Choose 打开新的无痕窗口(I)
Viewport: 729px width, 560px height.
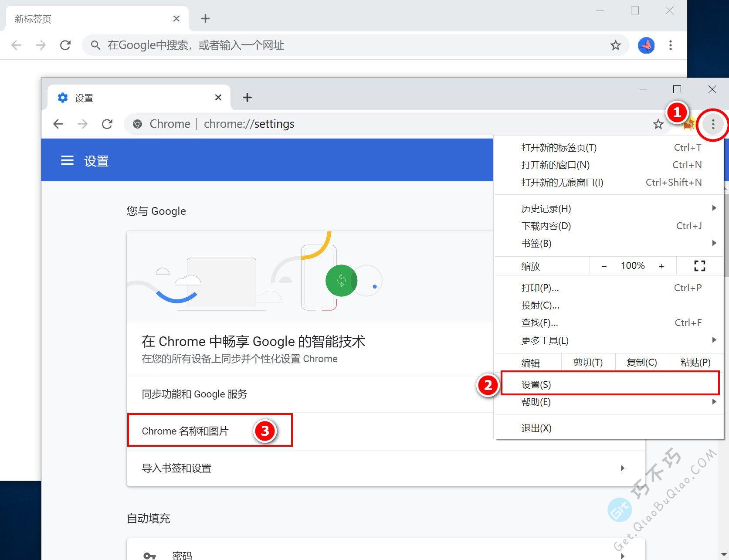pyautogui.click(x=609, y=183)
